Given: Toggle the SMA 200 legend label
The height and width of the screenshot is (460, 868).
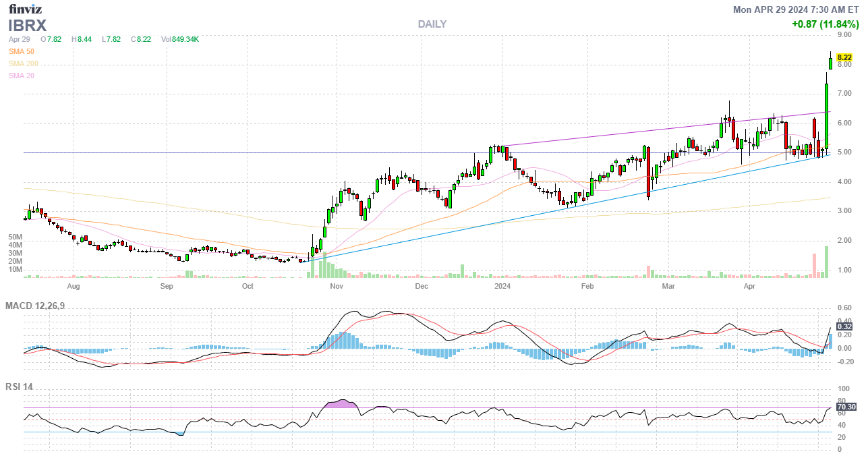Looking at the screenshot, I should coord(24,64).
